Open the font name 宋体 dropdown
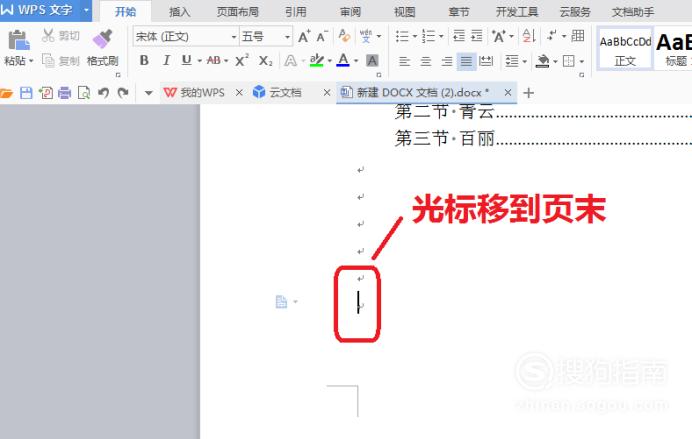Image resolution: width=692 pixels, height=439 pixels. tap(234, 37)
